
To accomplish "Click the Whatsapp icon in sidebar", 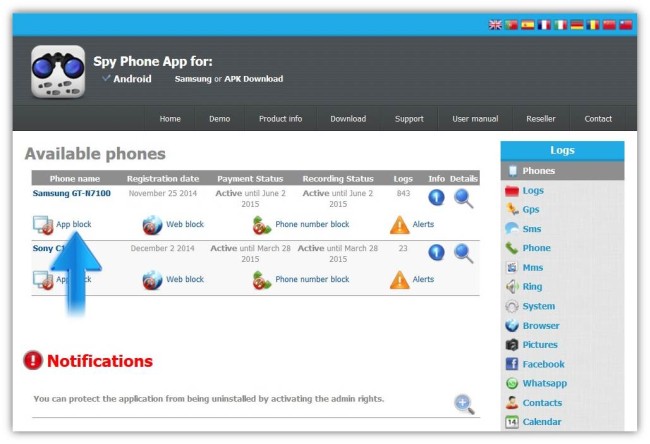I will (x=512, y=383).
